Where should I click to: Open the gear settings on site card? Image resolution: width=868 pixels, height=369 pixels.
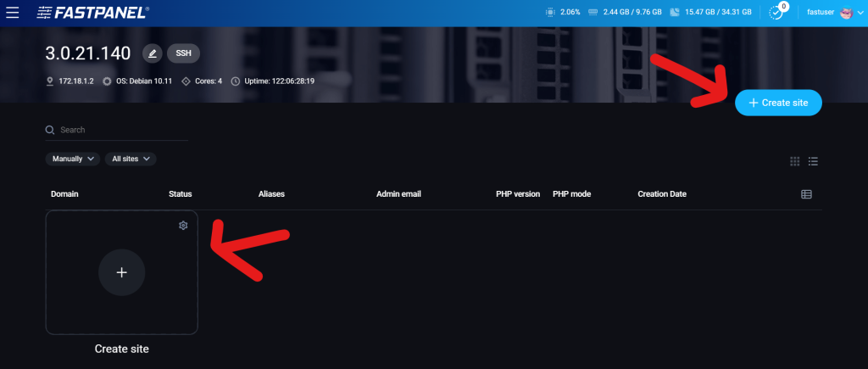point(183,226)
